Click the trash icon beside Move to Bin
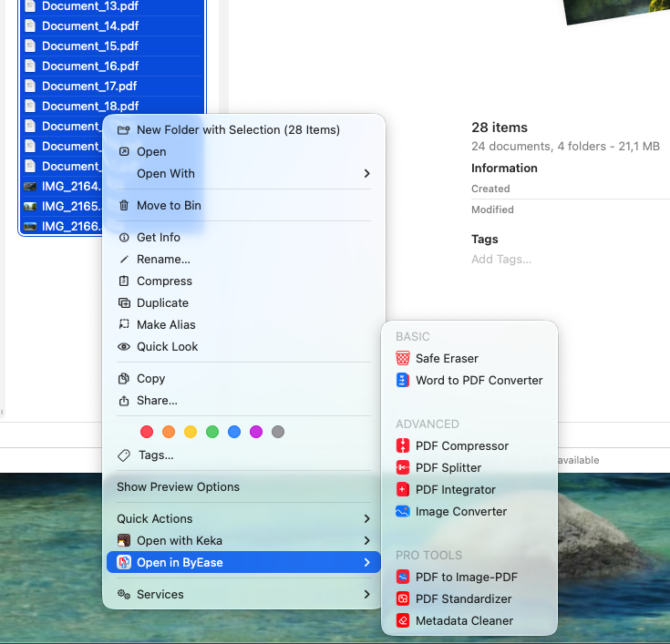 click(124, 206)
